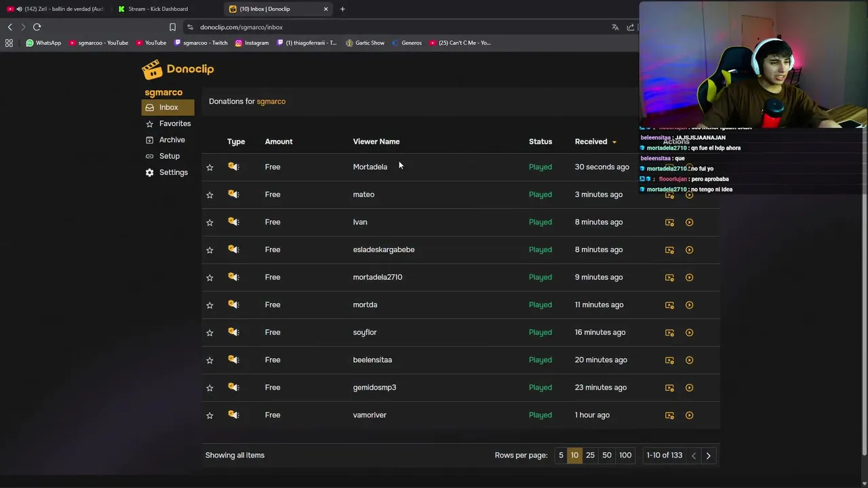Play the Ivan donation clip
This screenshot has height=488, width=868.
(x=689, y=222)
